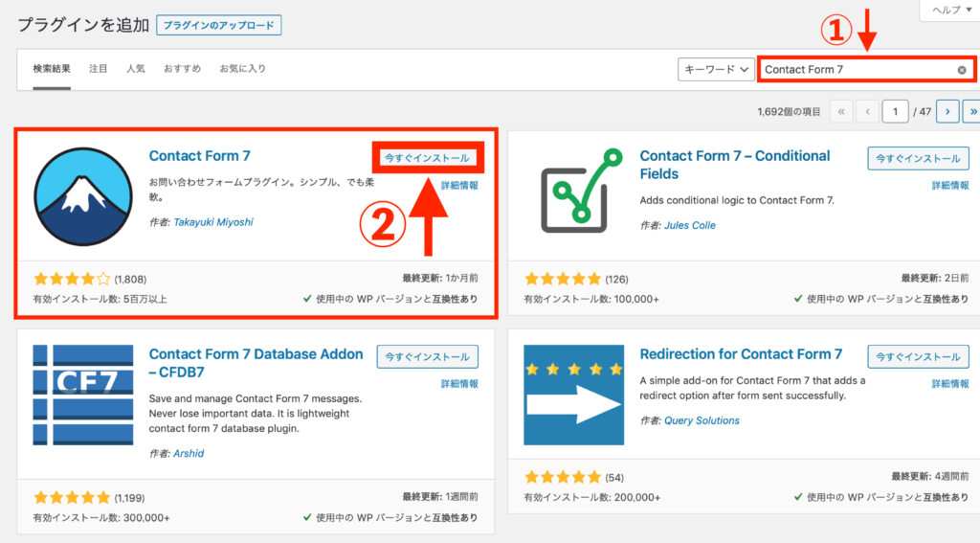Install Contact Form 7 Database Addon CFDB7

pos(428,356)
